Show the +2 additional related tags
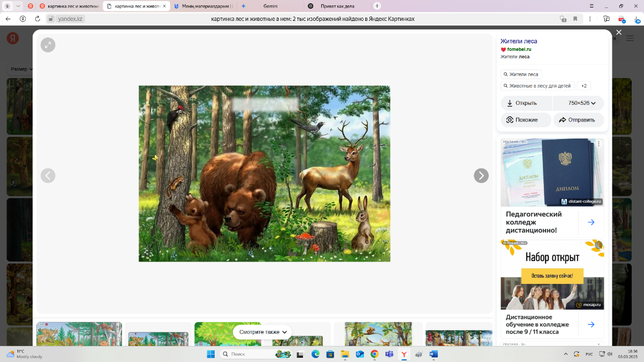Image resolution: width=644 pixels, height=362 pixels. click(x=584, y=86)
